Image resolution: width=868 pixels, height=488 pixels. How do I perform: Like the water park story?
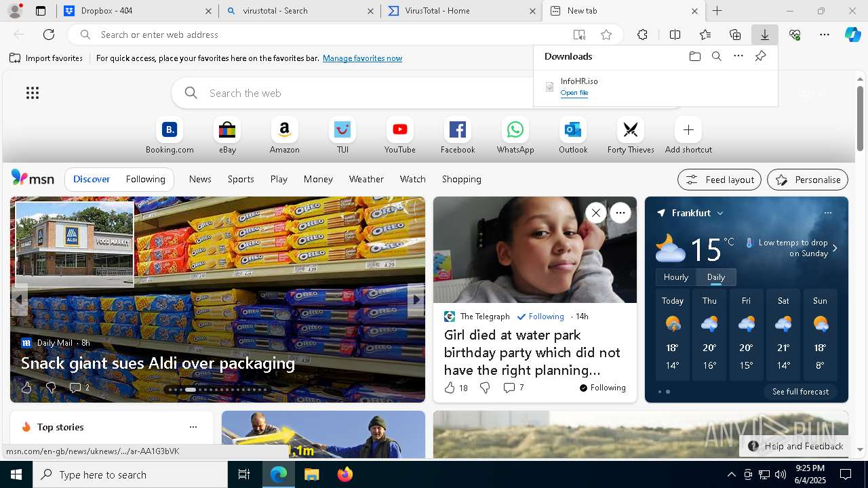click(450, 388)
